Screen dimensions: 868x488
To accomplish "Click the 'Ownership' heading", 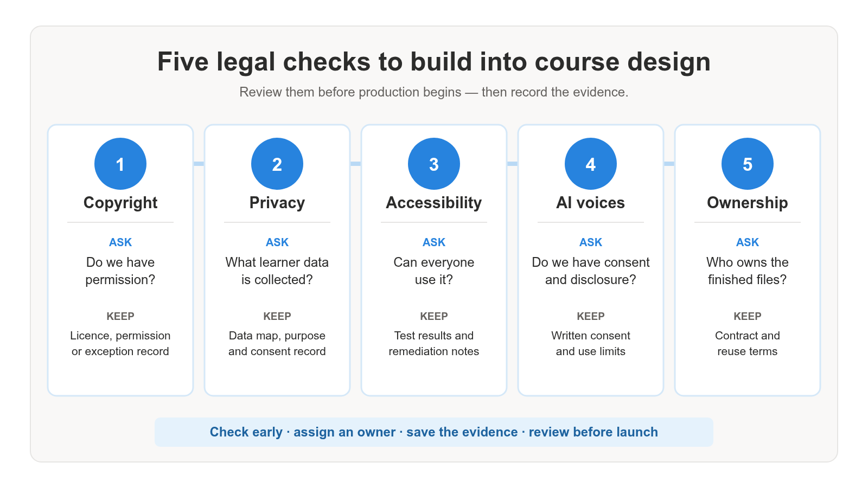I will point(748,203).
